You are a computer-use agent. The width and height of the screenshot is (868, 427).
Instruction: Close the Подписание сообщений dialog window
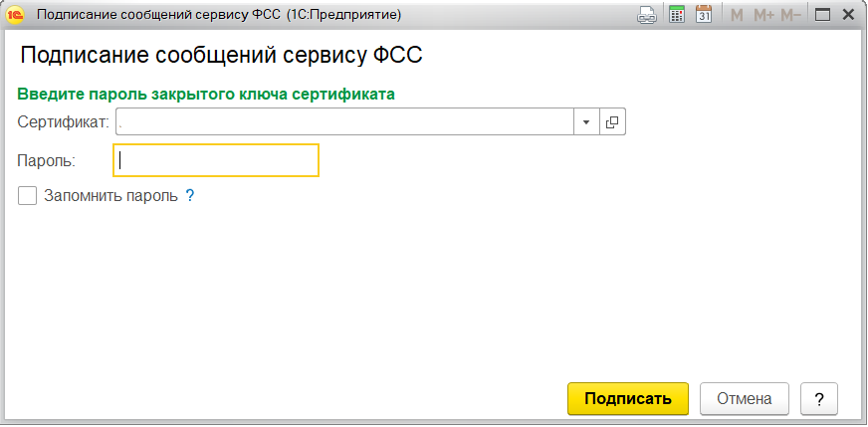[x=849, y=15]
